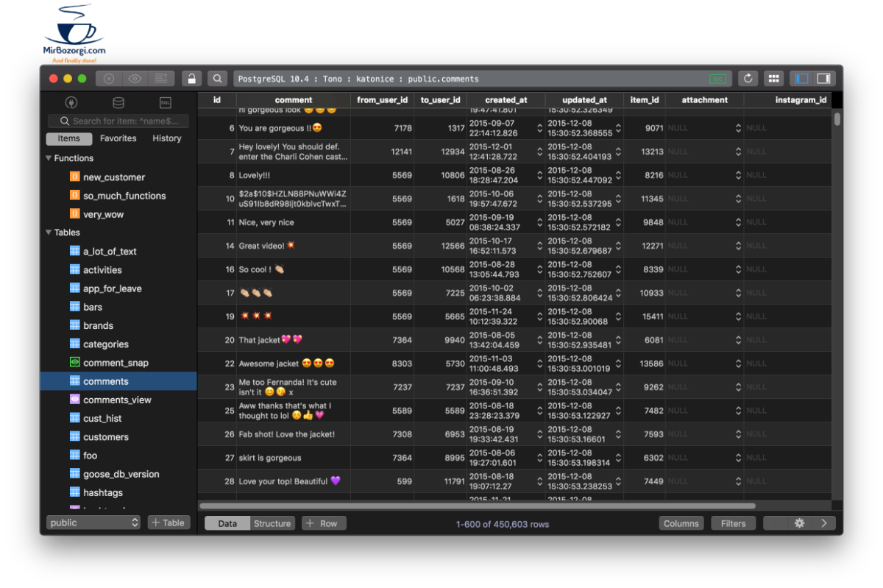
Task: Open search with the magnifier toolbar icon
Action: pos(217,79)
